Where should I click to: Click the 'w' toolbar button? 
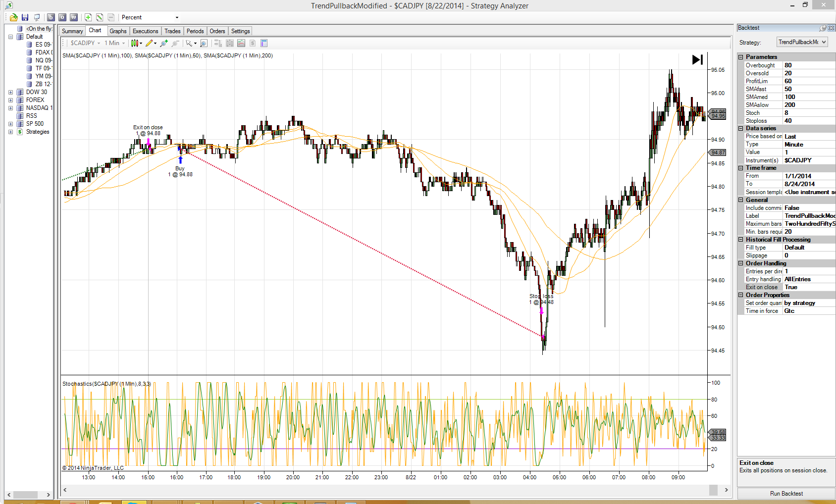pos(74,17)
